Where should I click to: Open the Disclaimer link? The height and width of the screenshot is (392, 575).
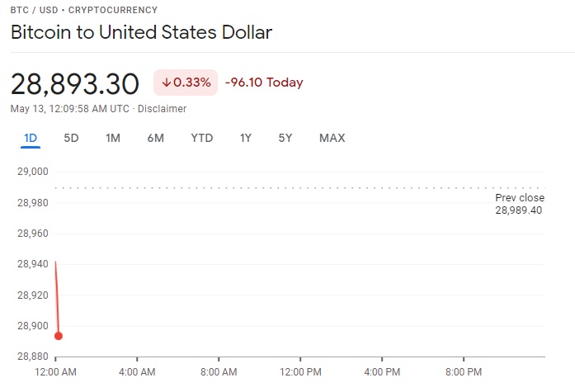coord(162,109)
